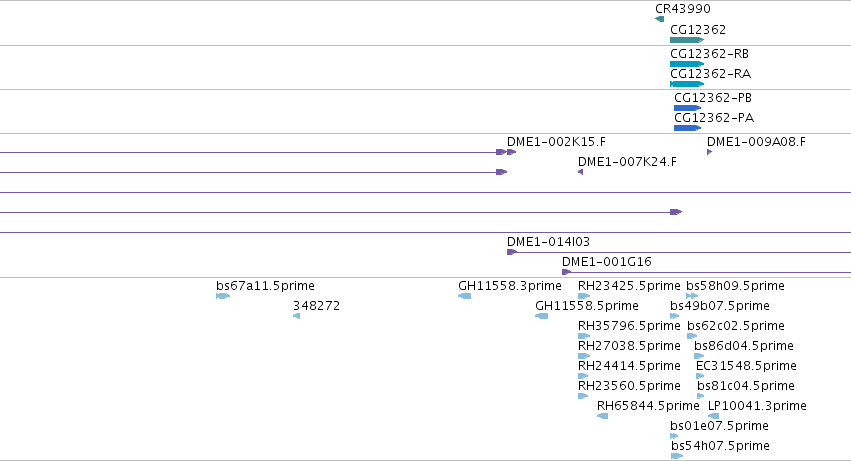The height and width of the screenshot is (461, 851).
Task: Select the CG12362-RB transcript bar
Action: click(687, 64)
